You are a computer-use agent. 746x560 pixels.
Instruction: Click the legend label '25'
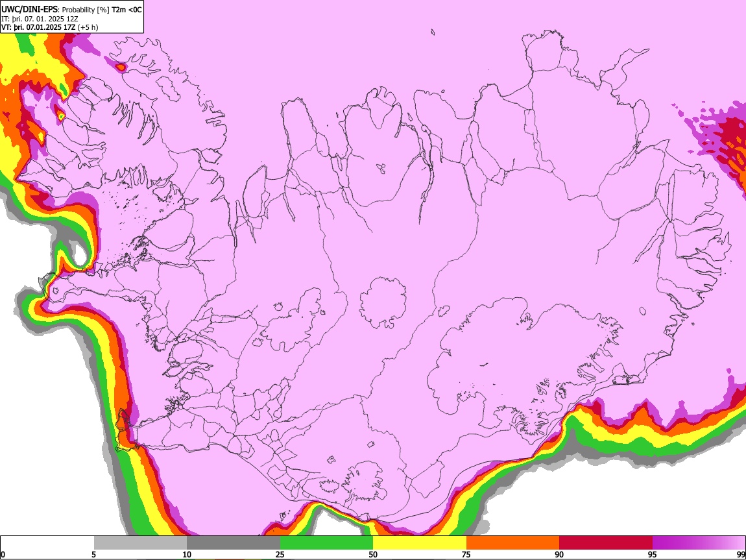point(280,554)
